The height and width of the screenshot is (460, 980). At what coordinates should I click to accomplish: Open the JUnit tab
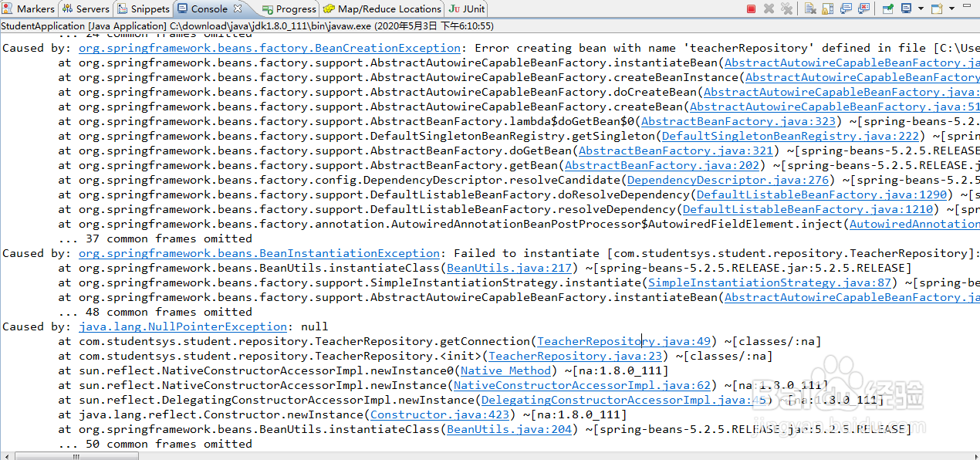coord(467,9)
